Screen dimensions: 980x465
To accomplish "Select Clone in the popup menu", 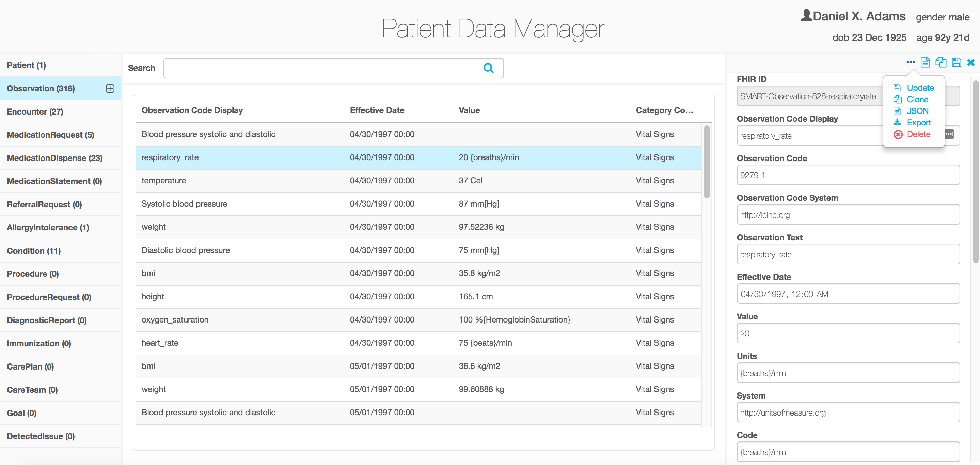I will point(917,100).
